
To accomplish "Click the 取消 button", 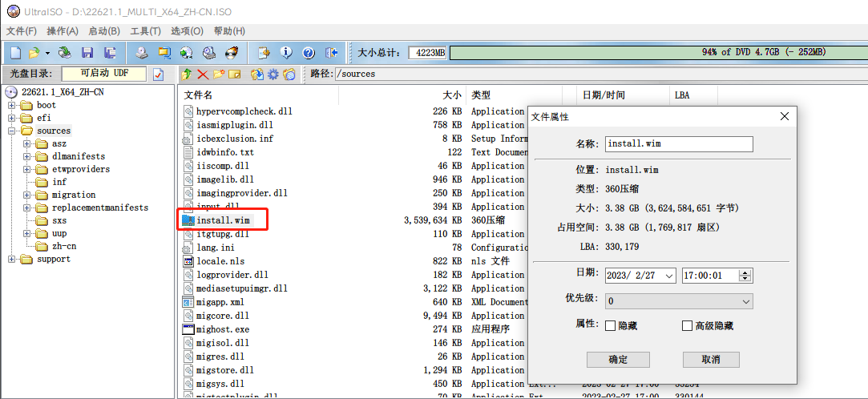I will pos(711,360).
